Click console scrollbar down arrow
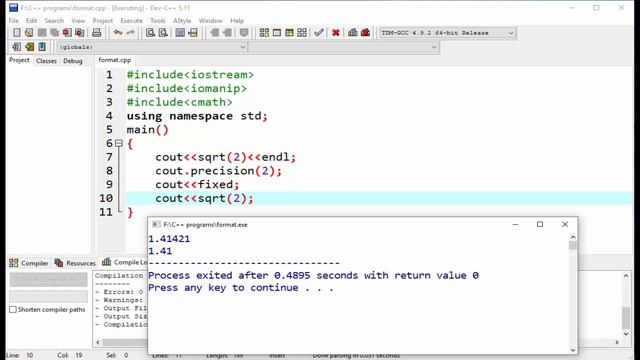 (573, 350)
